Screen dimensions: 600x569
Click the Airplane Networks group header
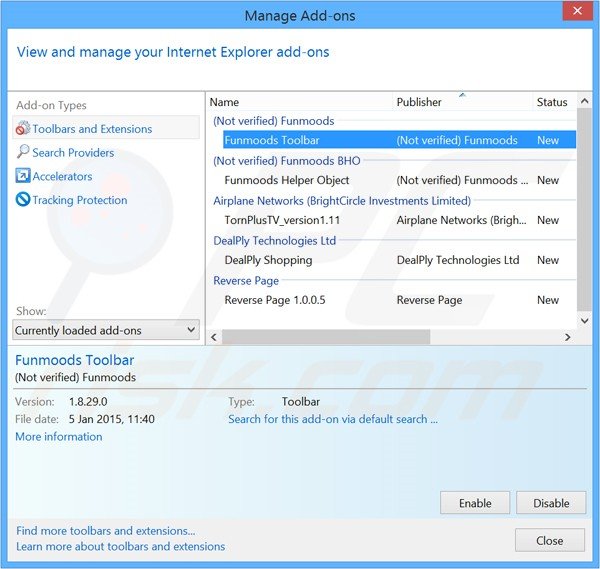[342, 201]
